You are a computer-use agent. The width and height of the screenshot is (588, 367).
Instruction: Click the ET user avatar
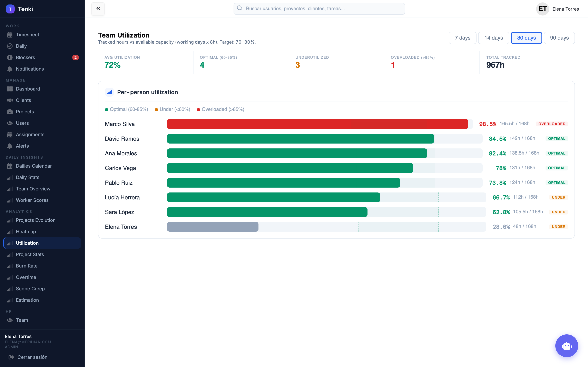[542, 9]
